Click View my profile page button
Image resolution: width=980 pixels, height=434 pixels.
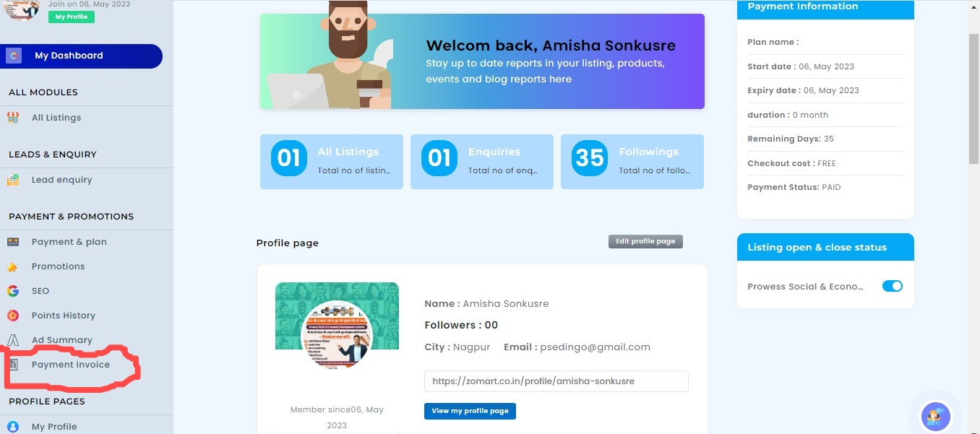(x=470, y=411)
